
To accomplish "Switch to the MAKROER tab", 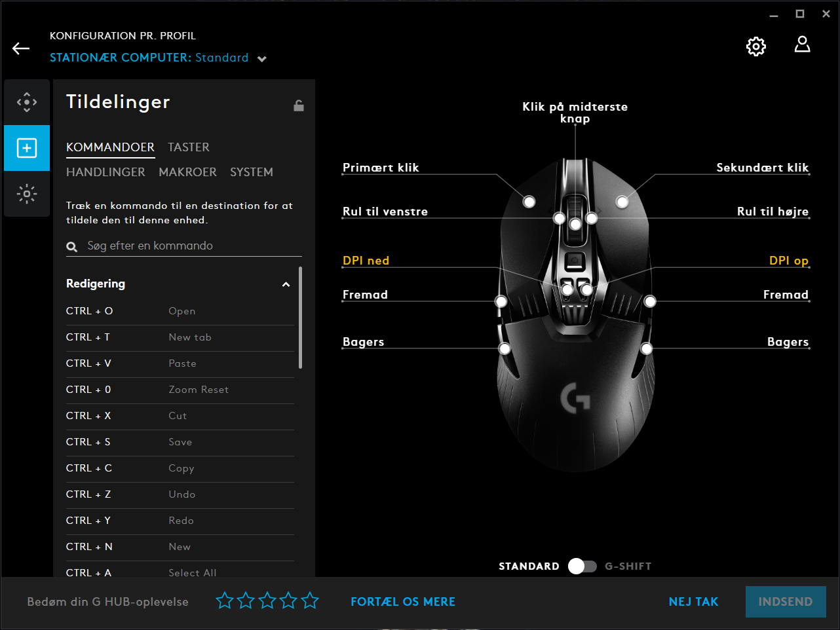I will point(187,172).
